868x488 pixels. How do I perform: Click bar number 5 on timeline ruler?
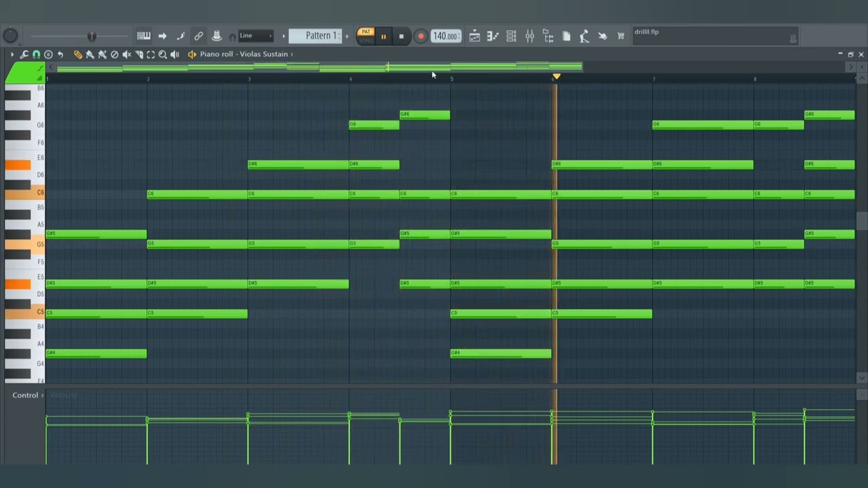pyautogui.click(x=452, y=79)
